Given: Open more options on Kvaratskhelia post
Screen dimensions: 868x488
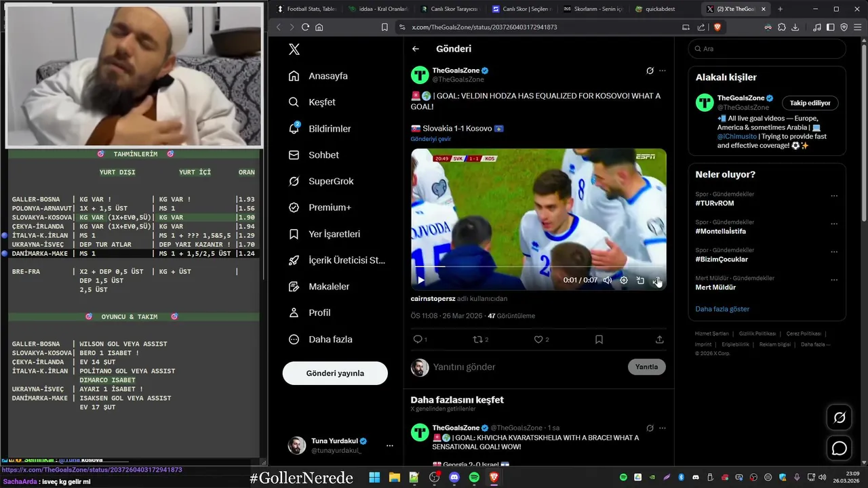Looking at the screenshot, I should pos(663,428).
